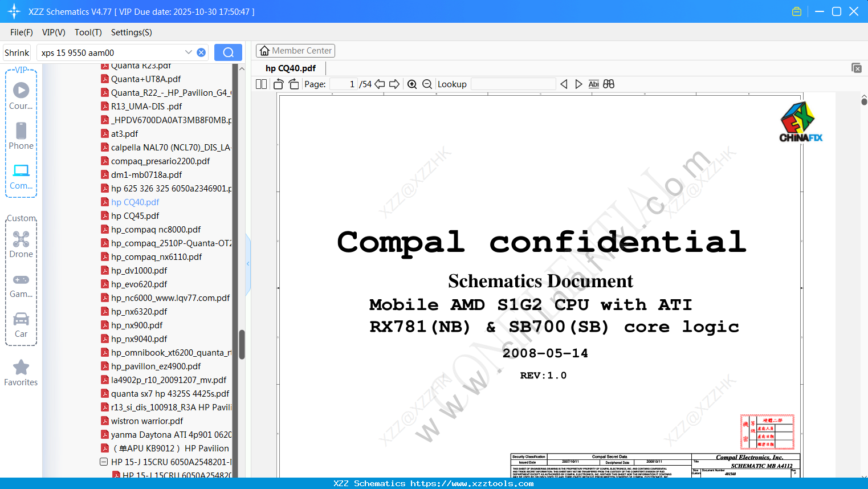Find next lookup result
This screenshot has height=489, width=868.
(578, 84)
